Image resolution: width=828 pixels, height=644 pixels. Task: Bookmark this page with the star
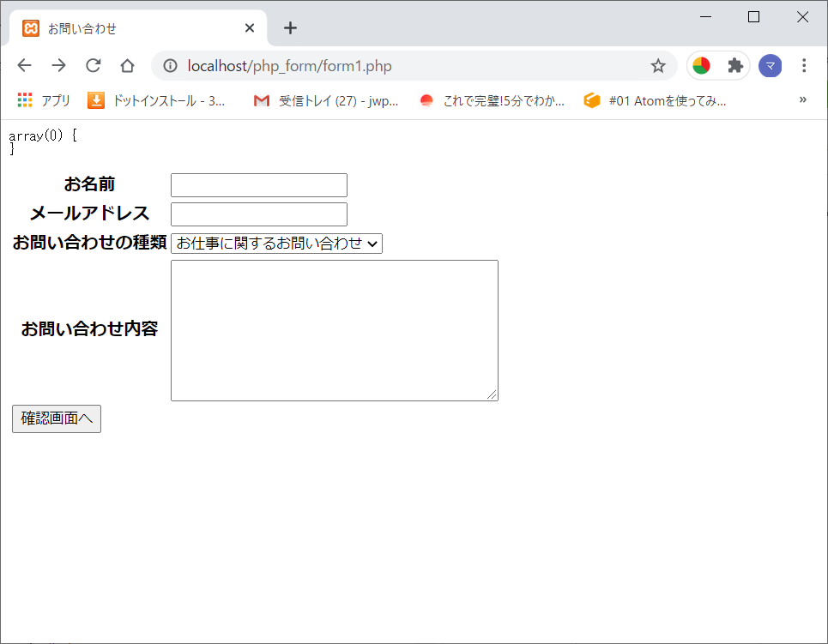coord(658,66)
